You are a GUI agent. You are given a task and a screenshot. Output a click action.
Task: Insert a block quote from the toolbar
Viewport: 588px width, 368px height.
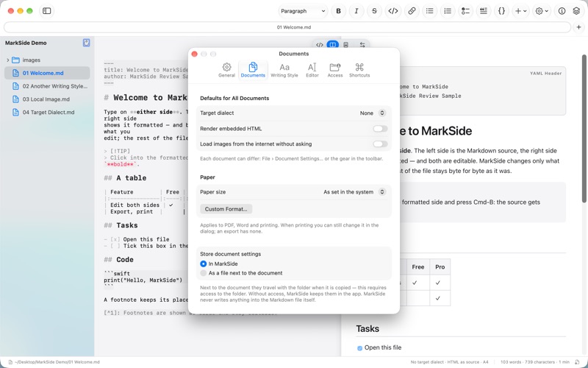coord(484,11)
